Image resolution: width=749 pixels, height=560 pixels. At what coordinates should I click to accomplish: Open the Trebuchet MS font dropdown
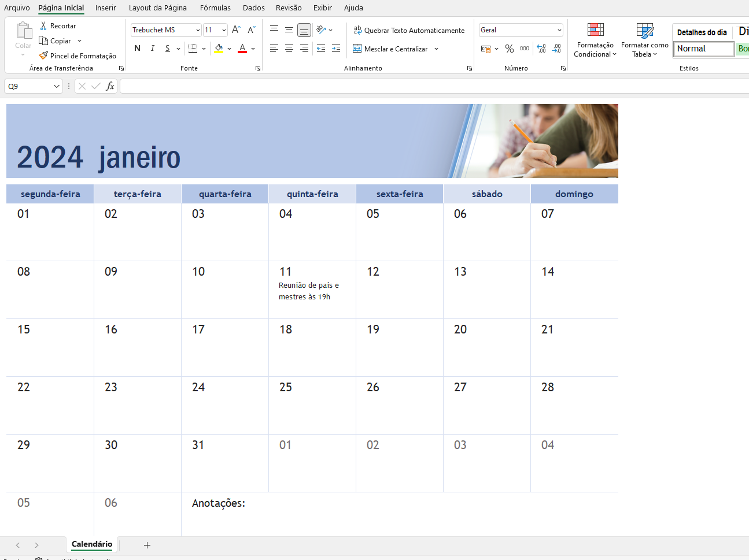pyautogui.click(x=198, y=30)
